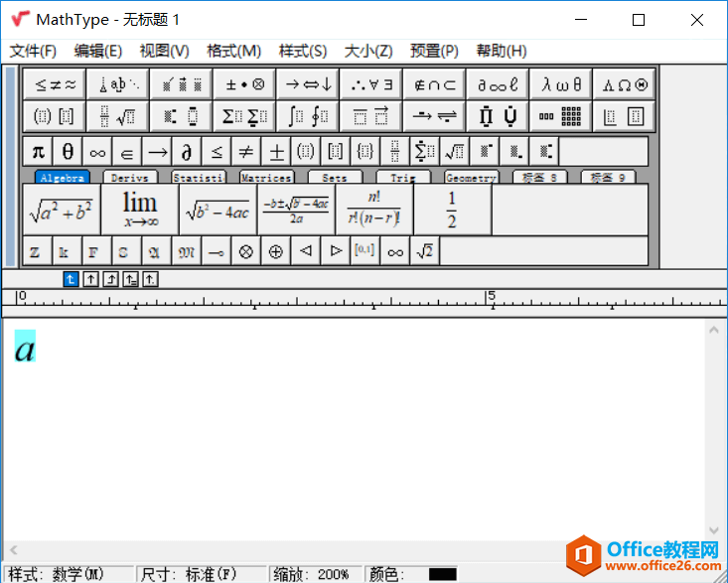728x583 pixels.
Task: Click the letter a in the editing area
Action: coord(25,348)
